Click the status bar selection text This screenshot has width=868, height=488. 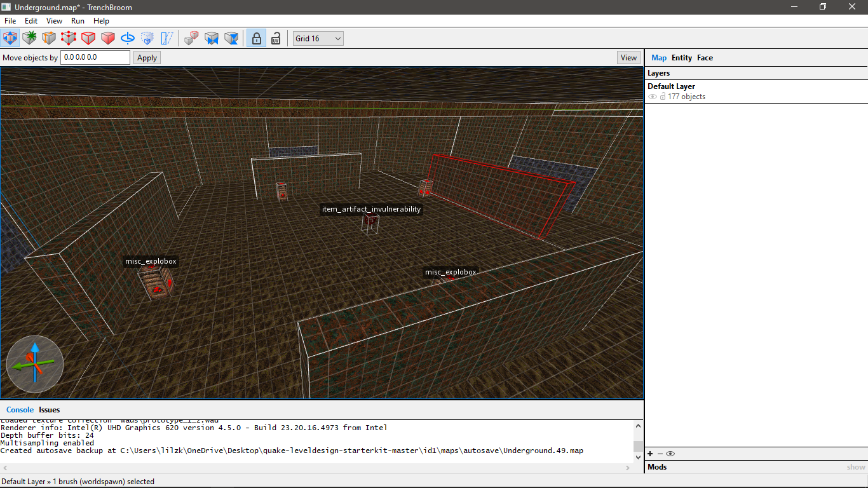tap(78, 482)
